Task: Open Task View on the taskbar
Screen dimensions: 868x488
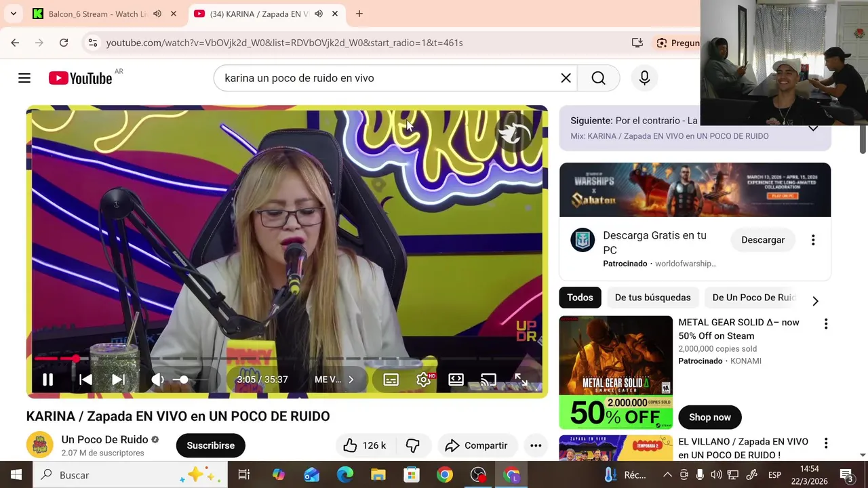Action: (244, 475)
